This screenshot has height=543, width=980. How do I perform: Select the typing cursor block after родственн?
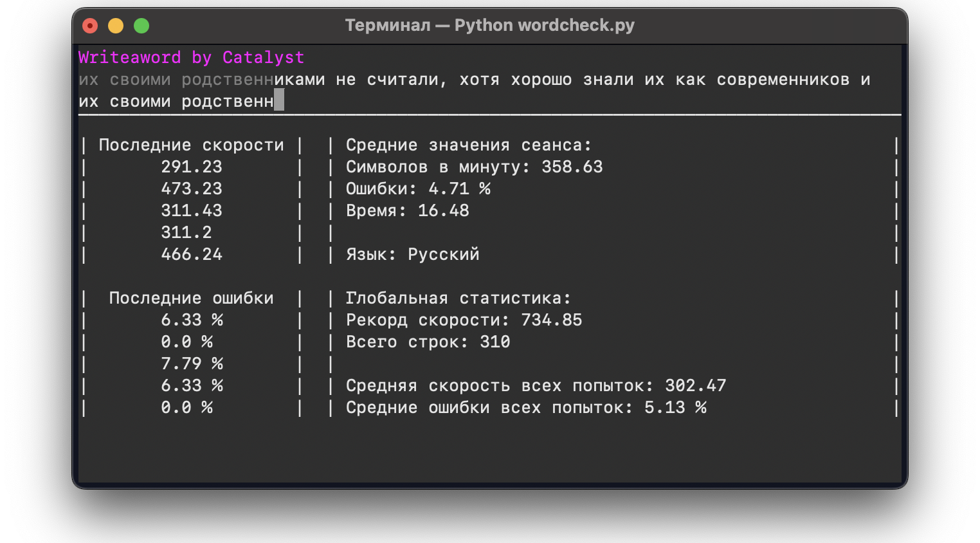280,100
